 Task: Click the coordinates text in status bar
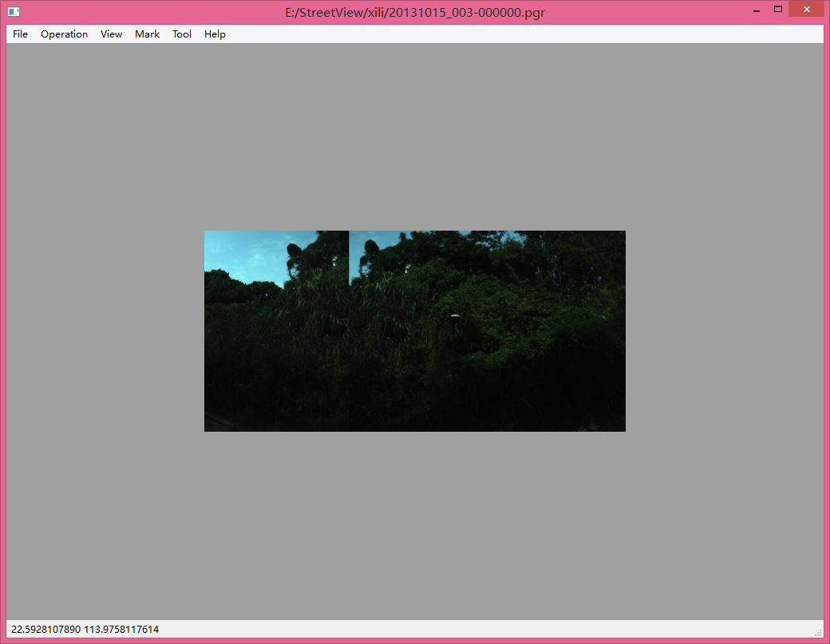pos(85,629)
